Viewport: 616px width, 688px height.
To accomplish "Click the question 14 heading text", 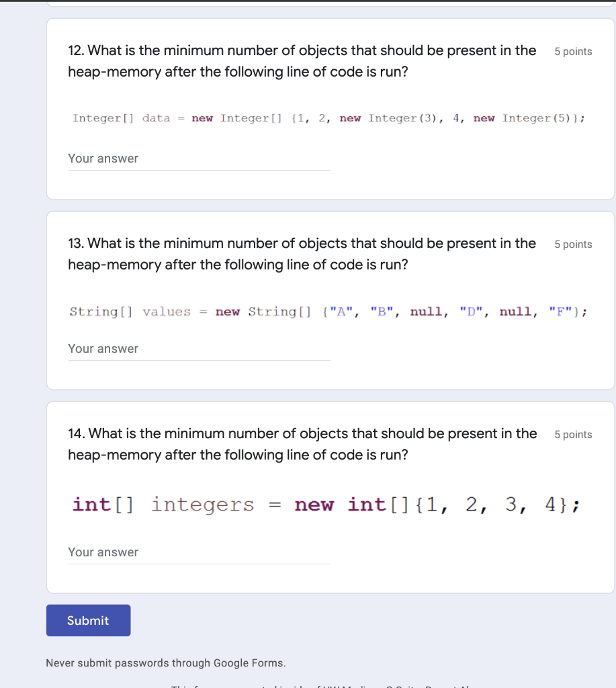I will [x=302, y=443].
